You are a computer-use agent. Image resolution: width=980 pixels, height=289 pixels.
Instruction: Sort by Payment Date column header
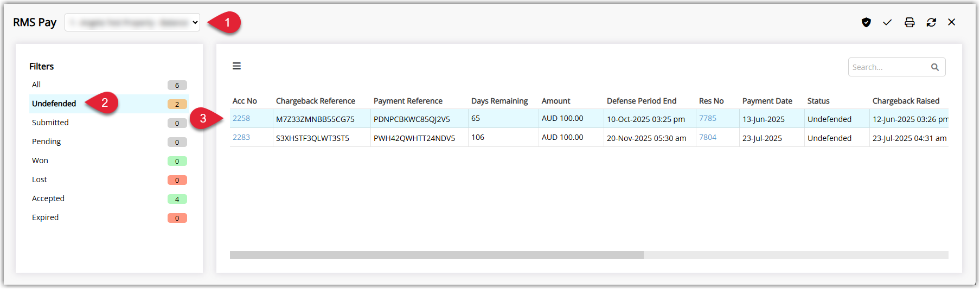click(x=767, y=101)
